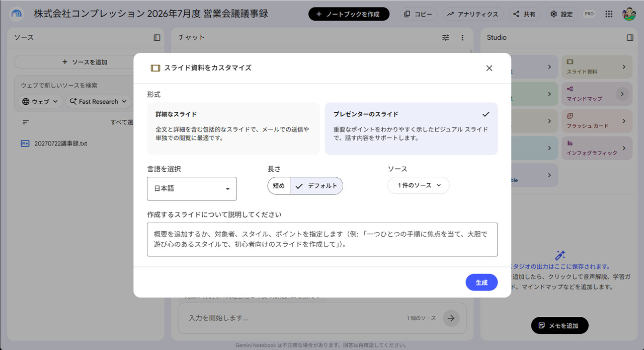Choose the デフォルト length option
Viewport: 644px width, 350px height.
pyautogui.click(x=316, y=186)
